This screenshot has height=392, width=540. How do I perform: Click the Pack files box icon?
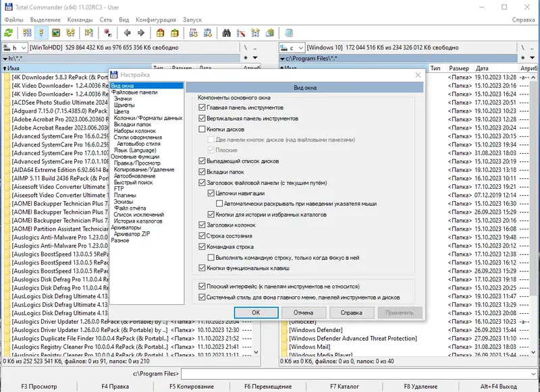(160, 33)
